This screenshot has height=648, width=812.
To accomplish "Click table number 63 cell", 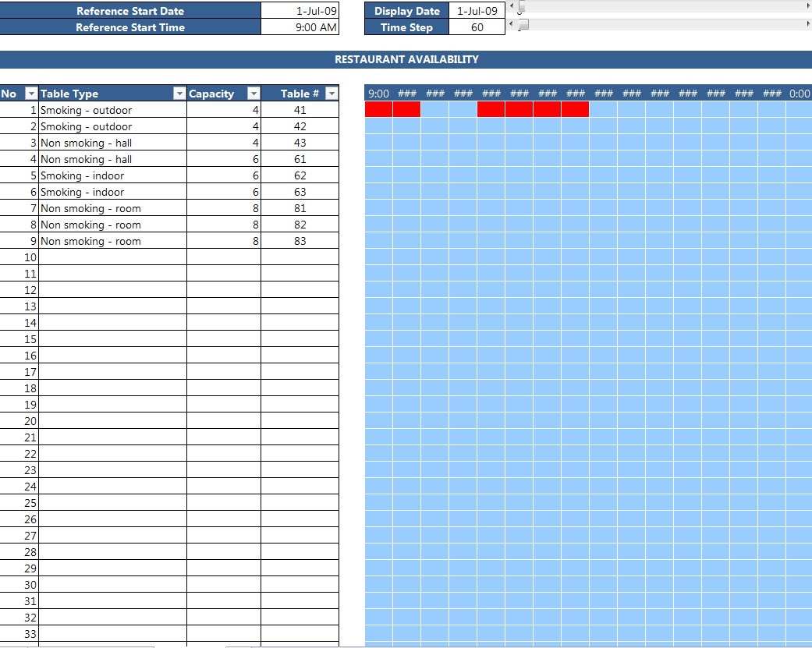I will [x=300, y=192].
